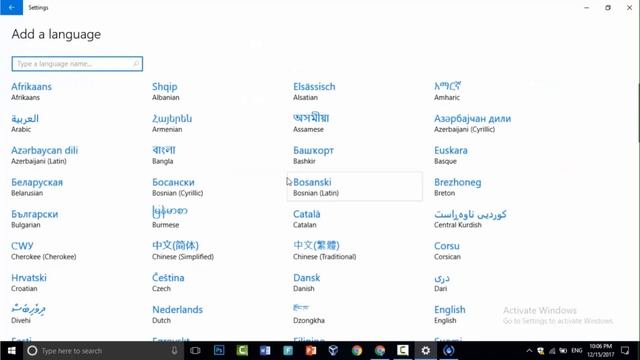The image size is (640, 360).
Task: Click the microphone icon in taskbar search
Action: point(174,351)
